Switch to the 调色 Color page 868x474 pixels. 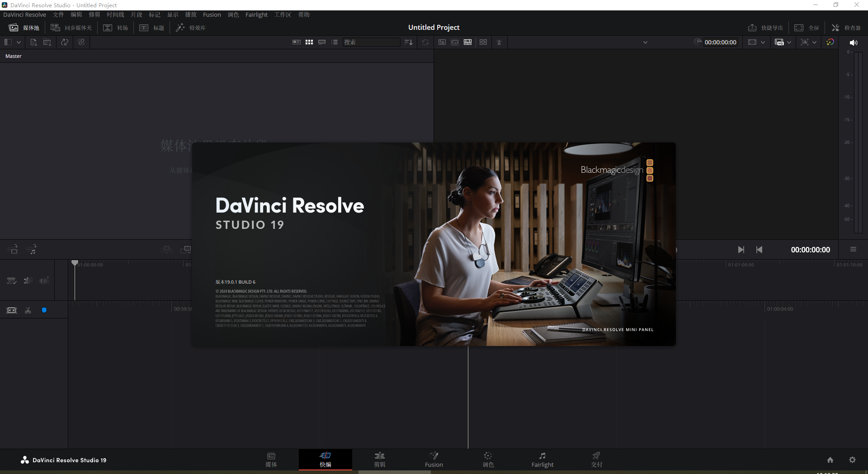coord(488,460)
